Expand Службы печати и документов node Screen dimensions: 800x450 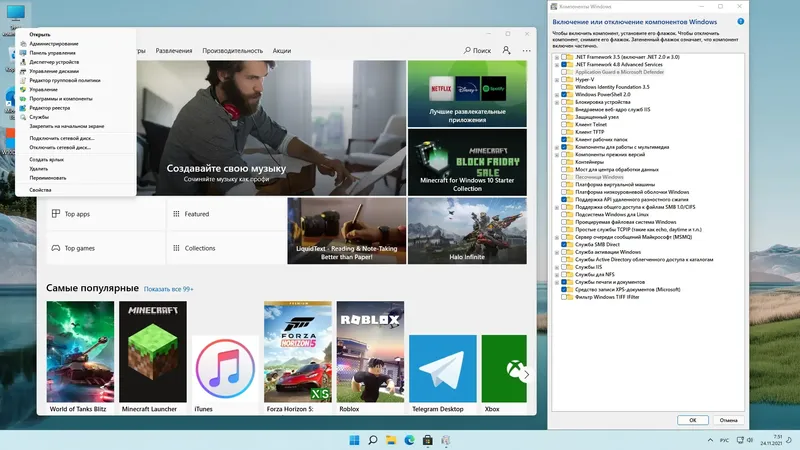tap(557, 282)
